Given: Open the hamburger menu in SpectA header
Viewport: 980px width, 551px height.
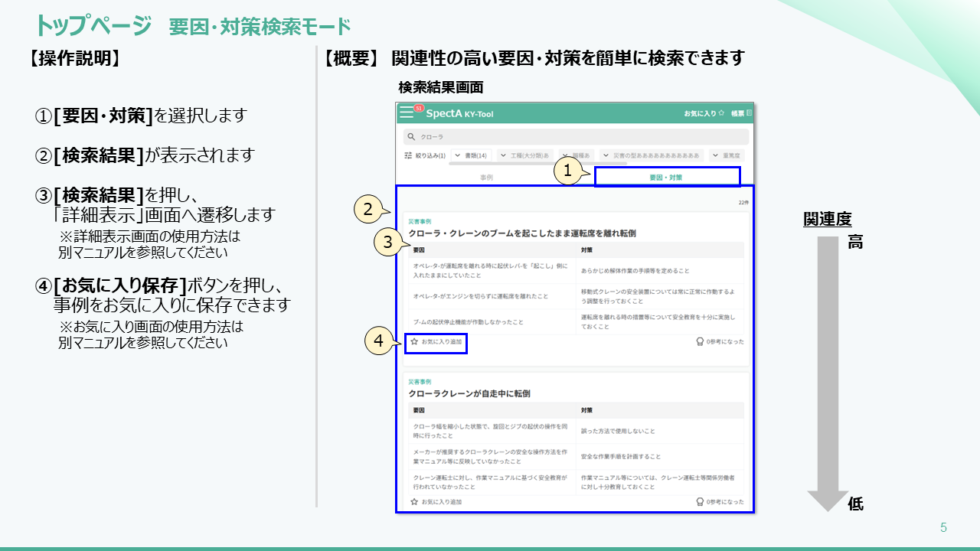Looking at the screenshot, I should (407, 113).
